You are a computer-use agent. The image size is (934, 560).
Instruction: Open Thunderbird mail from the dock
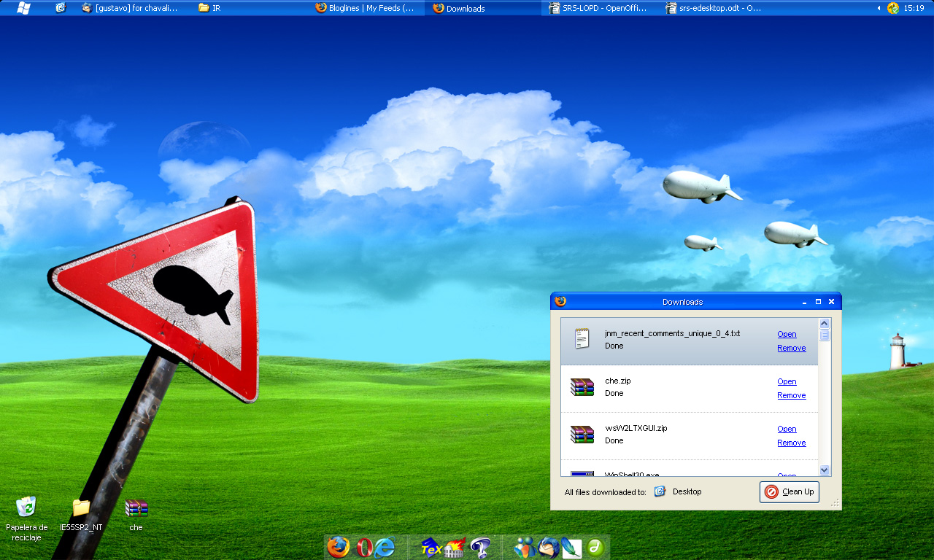pyautogui.click(x=549, y=547)
